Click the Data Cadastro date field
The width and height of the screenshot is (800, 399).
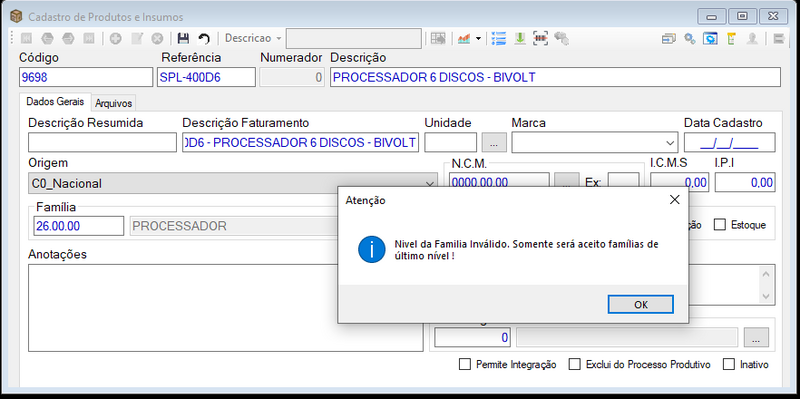730,142
